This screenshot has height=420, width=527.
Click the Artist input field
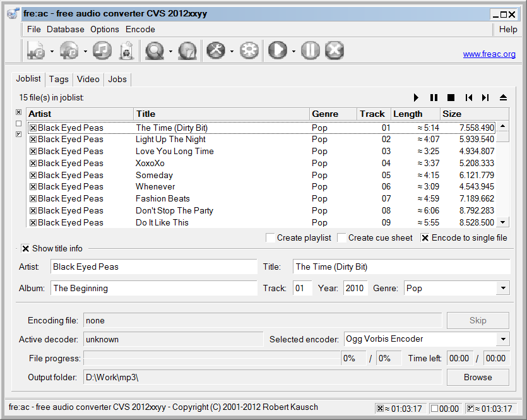pos(154,267)
